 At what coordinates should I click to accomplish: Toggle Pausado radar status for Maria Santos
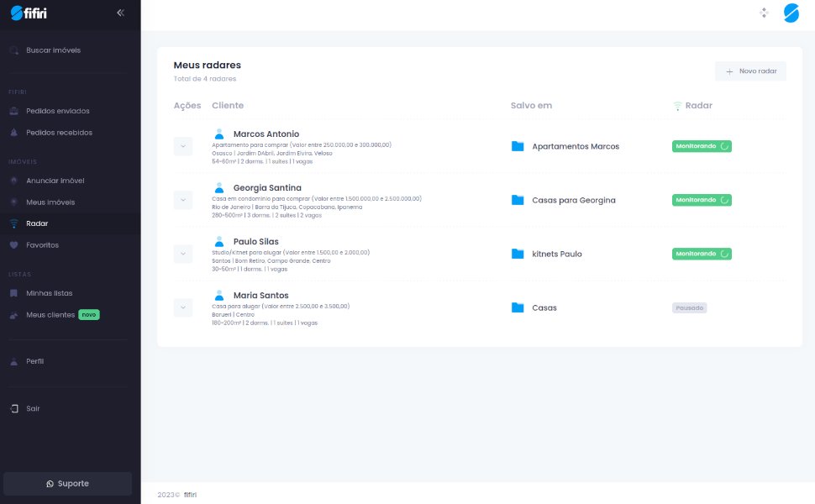689,307
